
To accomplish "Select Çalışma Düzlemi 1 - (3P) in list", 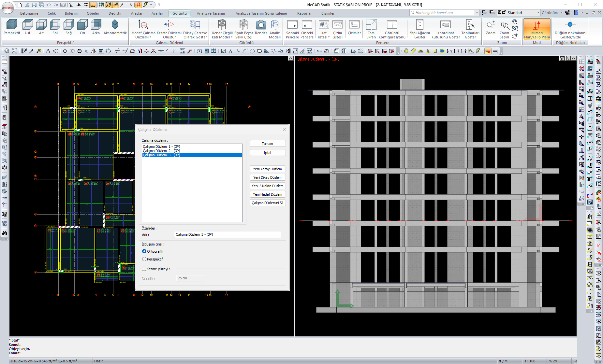I will point(161,147).
